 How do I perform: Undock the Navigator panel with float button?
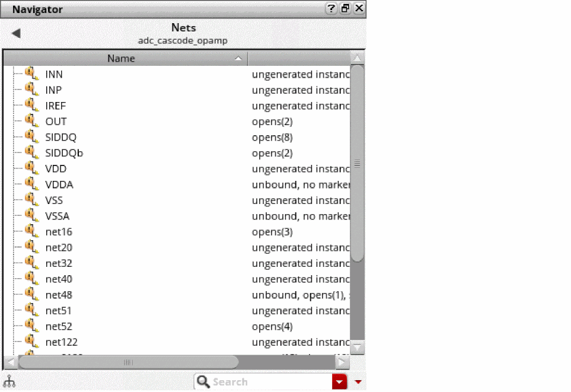(x=345, y=8)
